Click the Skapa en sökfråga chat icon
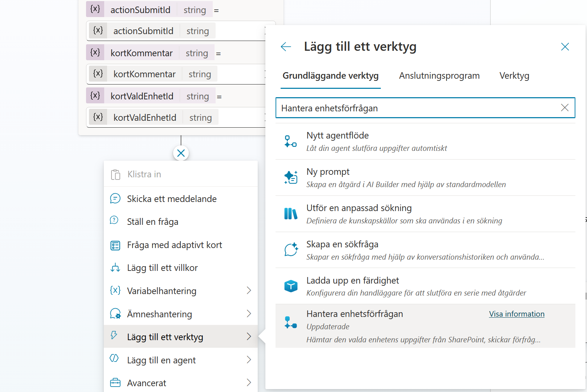 tap(291, 249)
